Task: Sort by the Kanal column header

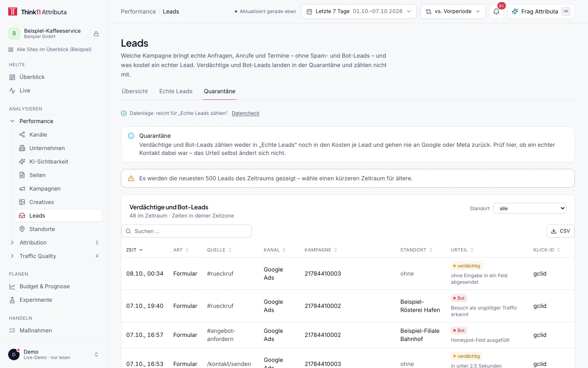Action: [x=275, y=250]
